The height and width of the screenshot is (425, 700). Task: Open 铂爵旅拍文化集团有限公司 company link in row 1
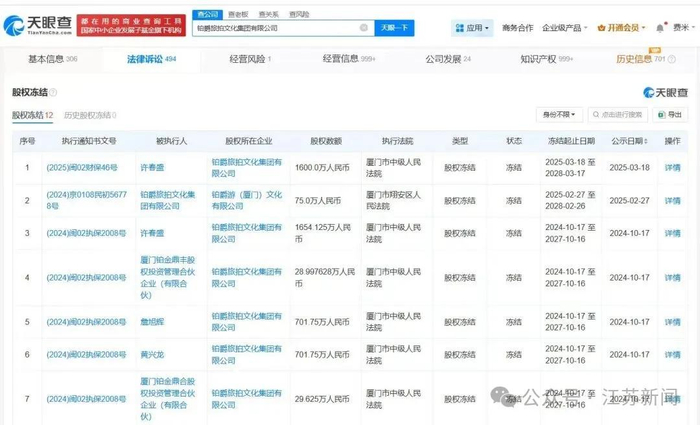click(x=247, y=168)
